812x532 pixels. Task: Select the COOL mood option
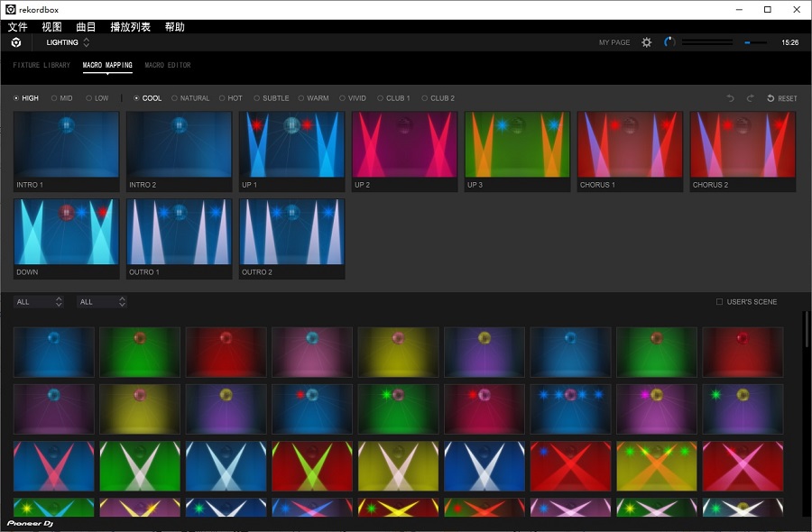tap(148, 98)
